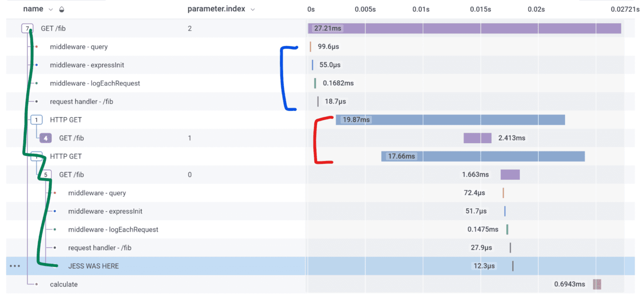644x298 pixels.
Task: Click the 2.413ms GET /fib span bar
Action: [x=477, y=138]
